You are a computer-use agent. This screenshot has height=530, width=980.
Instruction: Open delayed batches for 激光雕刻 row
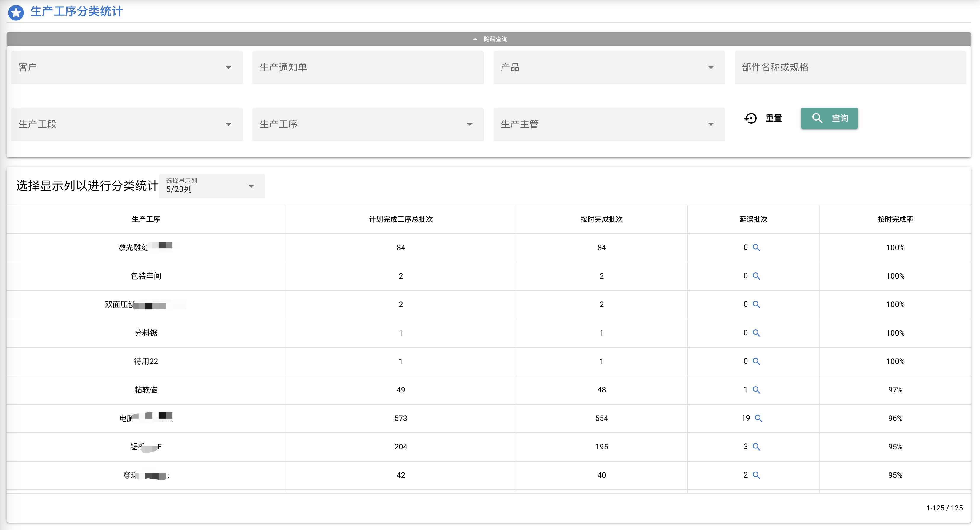tap(756, 248)
